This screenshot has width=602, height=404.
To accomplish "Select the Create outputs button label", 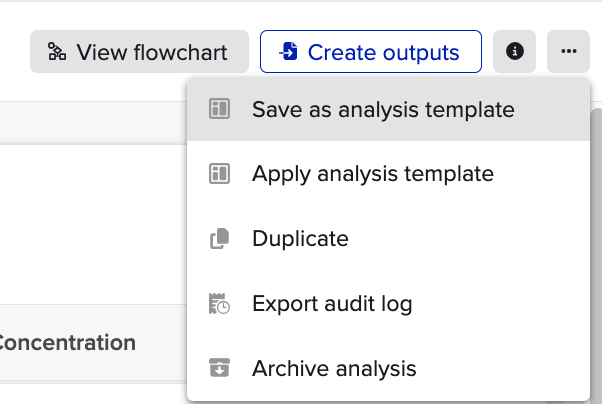I will tap(383, 52).
